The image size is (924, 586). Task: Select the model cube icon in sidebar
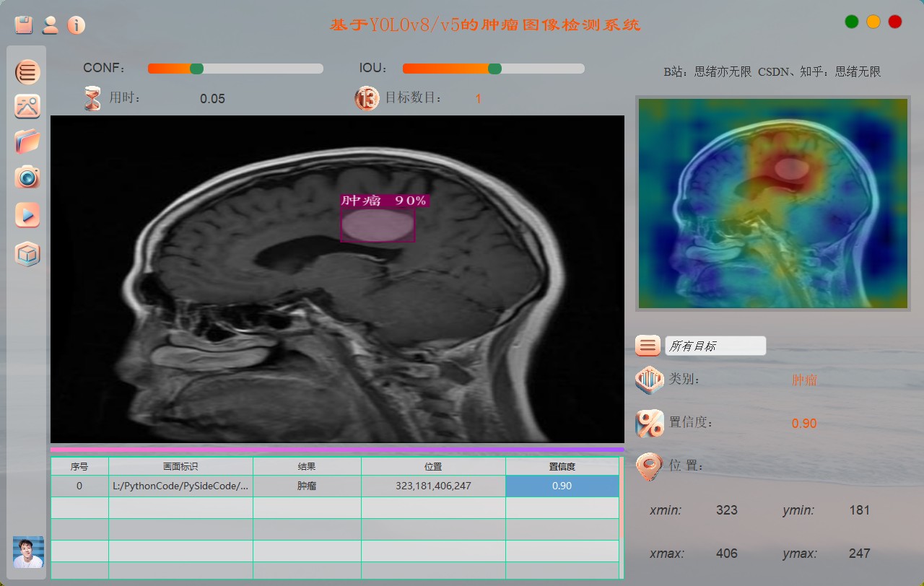pos(27,254)
